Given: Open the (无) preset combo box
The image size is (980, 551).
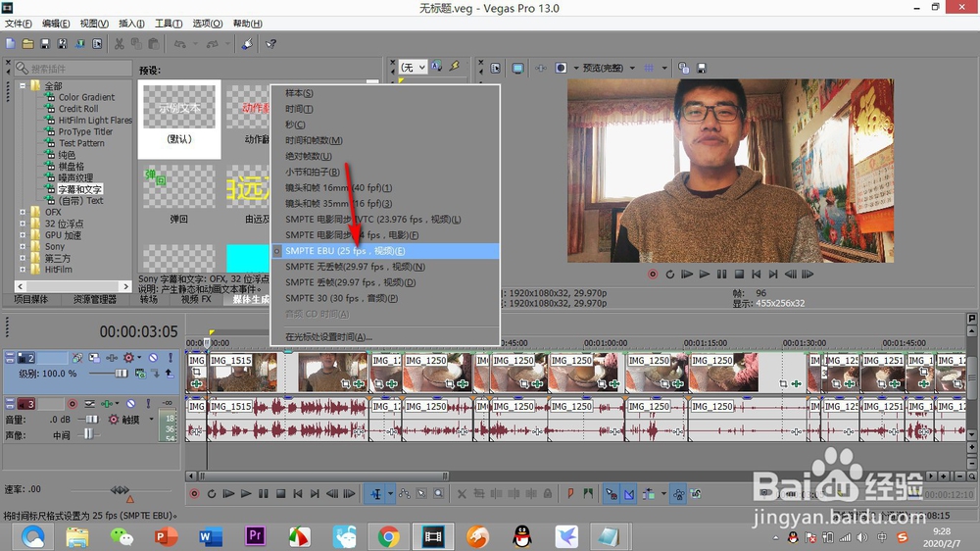Looking at the screenshot, I should click(414, 67).
